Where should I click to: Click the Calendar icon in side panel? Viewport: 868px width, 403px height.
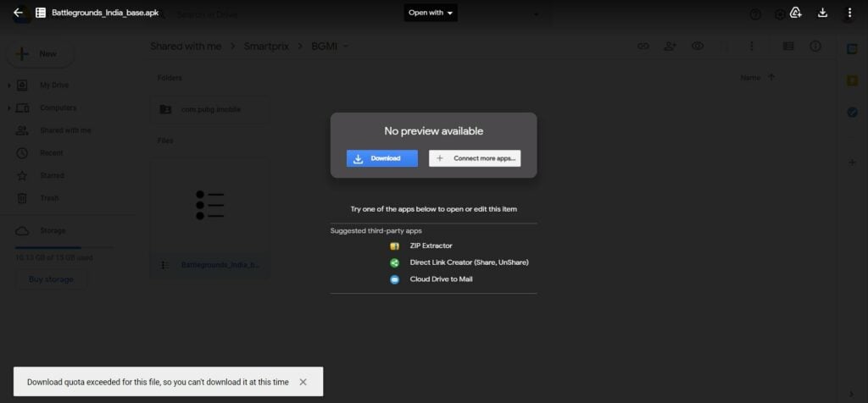pyautogui.click(x=852, y=49)
